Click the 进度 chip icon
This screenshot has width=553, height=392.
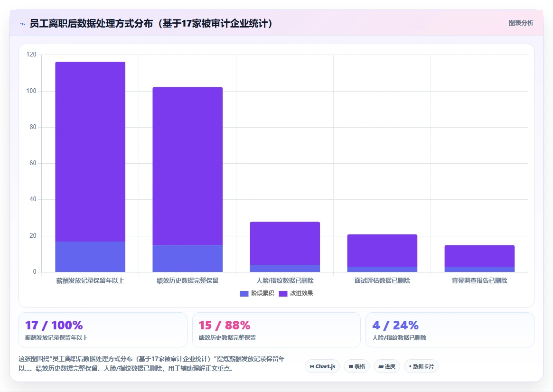[x=381, y=367]
